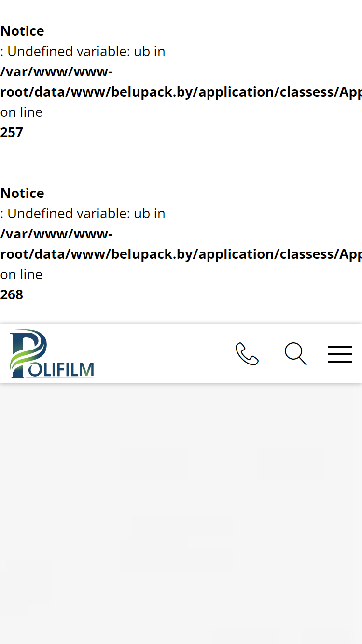Click "on line" text above 257

point(21,112)
